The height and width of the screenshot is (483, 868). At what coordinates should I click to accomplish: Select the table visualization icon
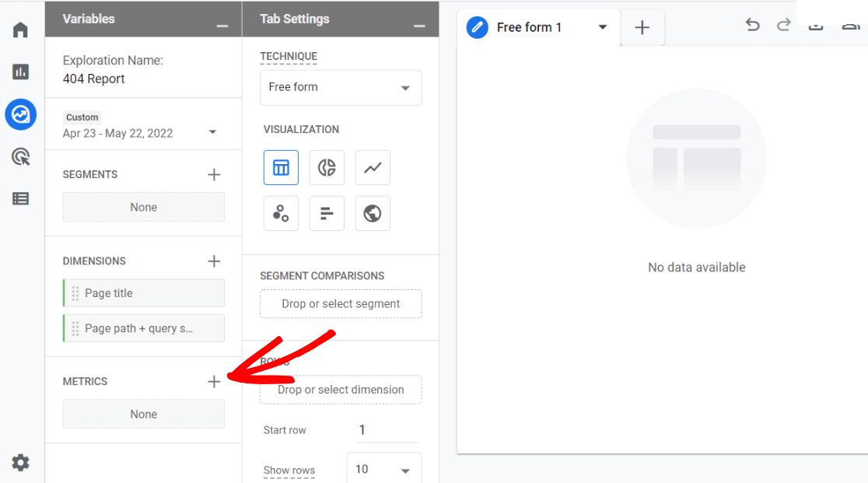tap(281, 167)
